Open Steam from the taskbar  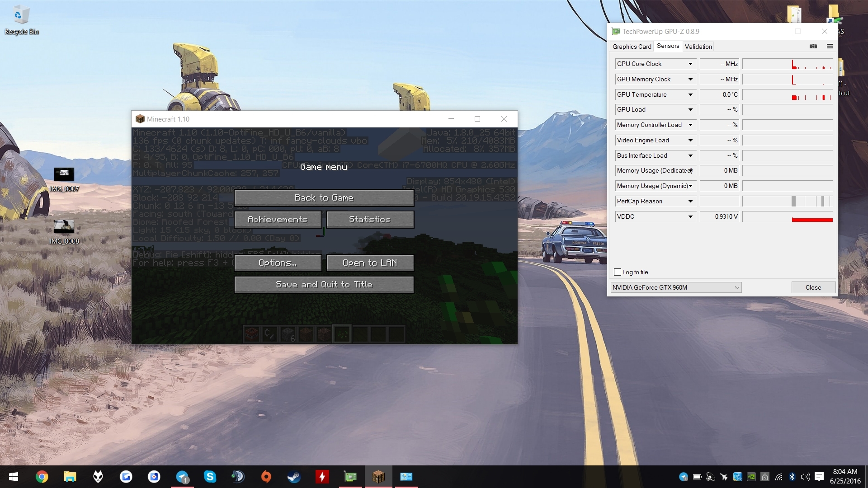click(294, 477)
